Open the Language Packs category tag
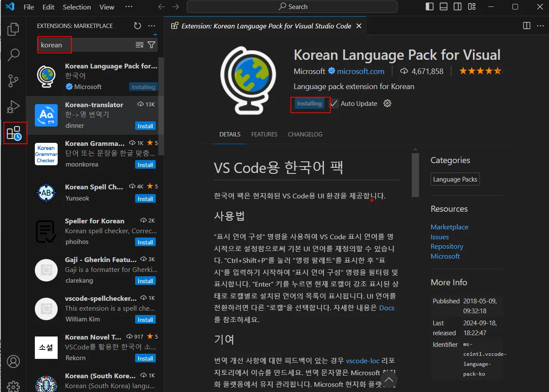The width and height of the screenshot is (549, 392). tap(455, 179)
